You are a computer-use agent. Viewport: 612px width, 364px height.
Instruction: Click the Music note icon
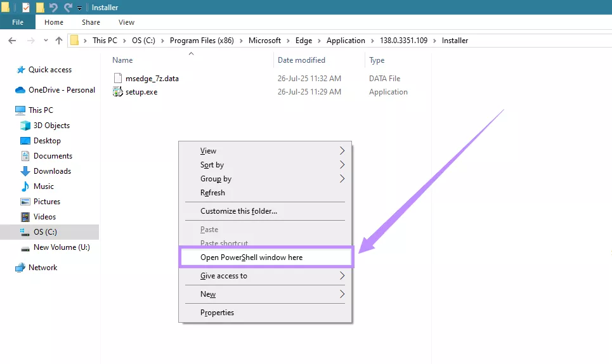click(25, 186)
